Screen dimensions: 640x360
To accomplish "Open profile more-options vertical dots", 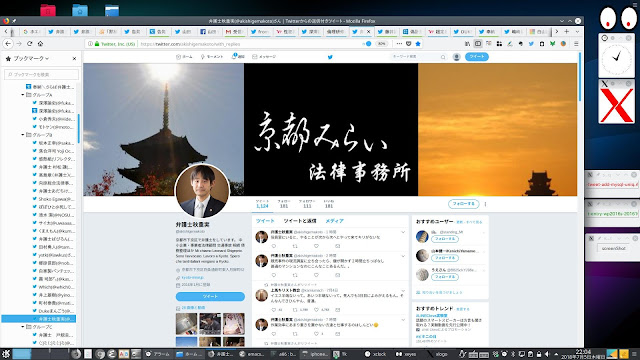I will click(485, 204).
